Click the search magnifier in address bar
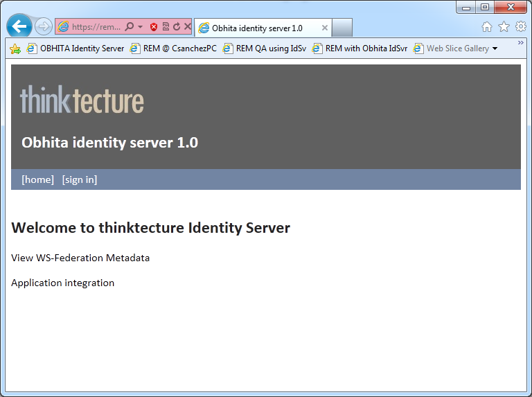 pyautogui.click(x=130, y=26)
